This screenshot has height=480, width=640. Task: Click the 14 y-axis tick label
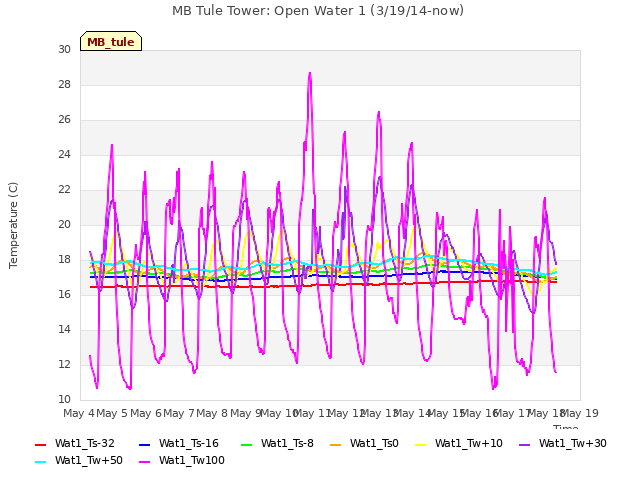(x=64, y=329)
